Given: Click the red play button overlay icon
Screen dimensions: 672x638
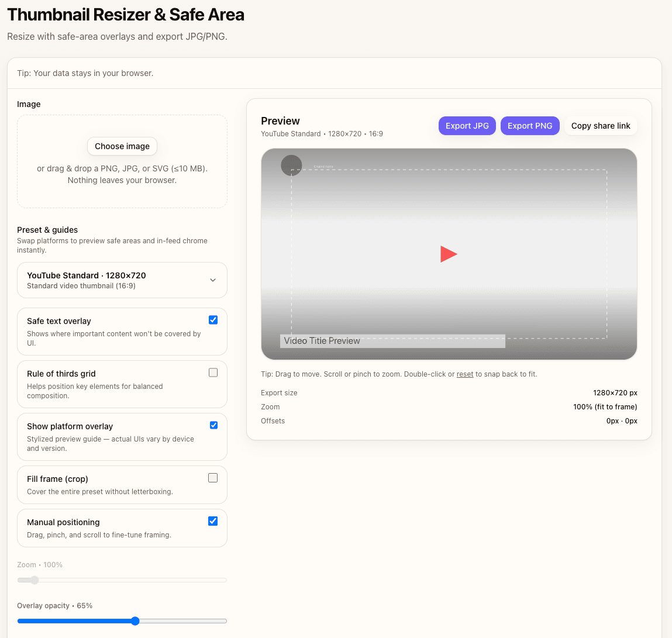Looking at the screenshot, I should tap(449, 254).
